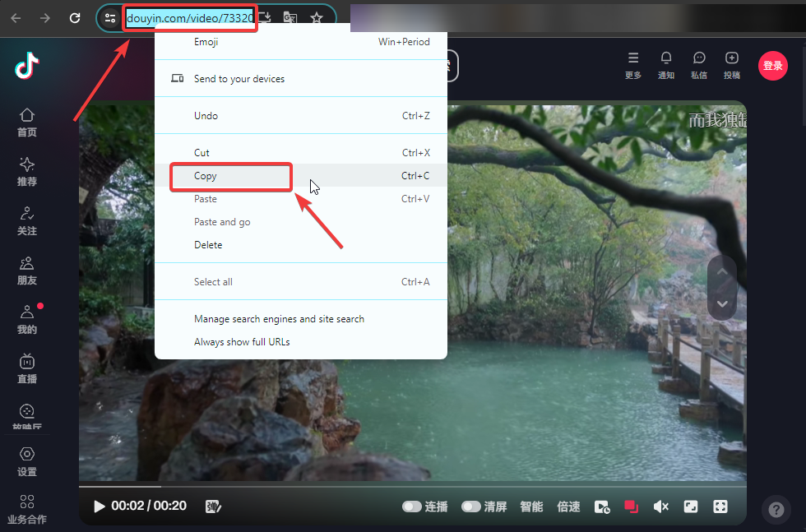Open 更多 more menu in header

click(x=633, y=66)
